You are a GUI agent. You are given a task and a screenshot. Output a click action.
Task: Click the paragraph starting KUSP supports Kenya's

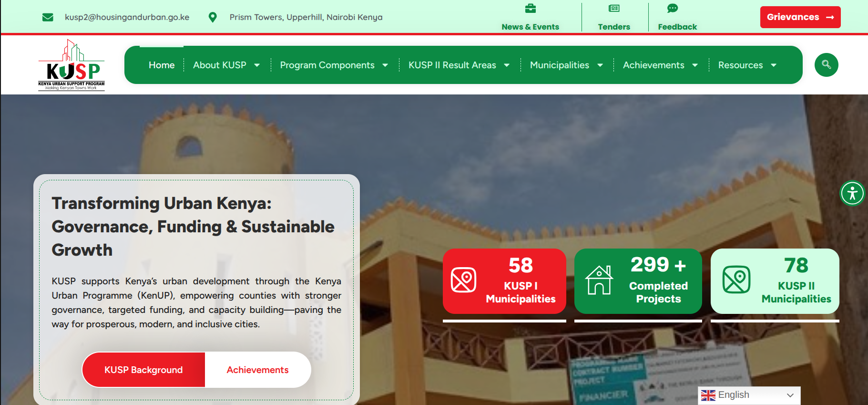point(196,302)
